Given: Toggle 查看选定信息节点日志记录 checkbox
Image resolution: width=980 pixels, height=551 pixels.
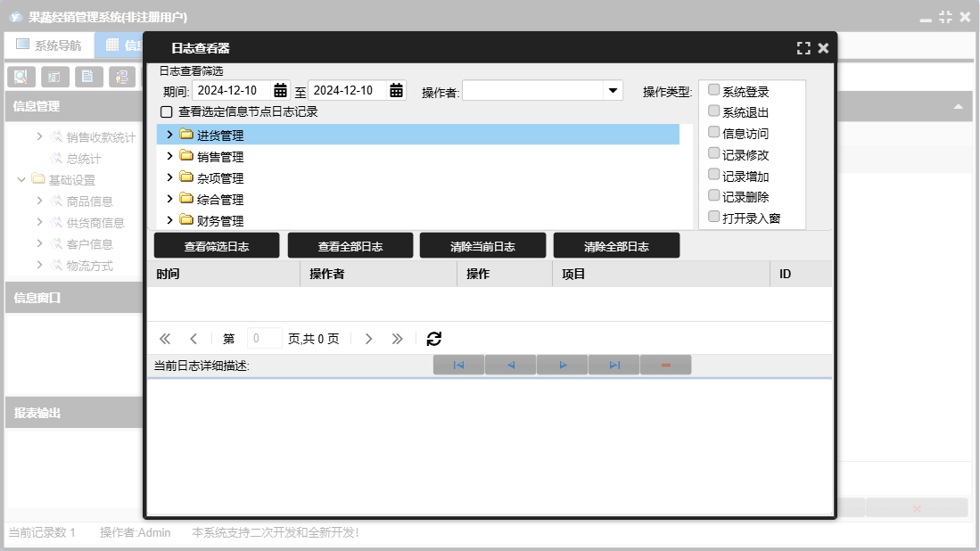Looking at the screenshot, I should coord(166,112).
